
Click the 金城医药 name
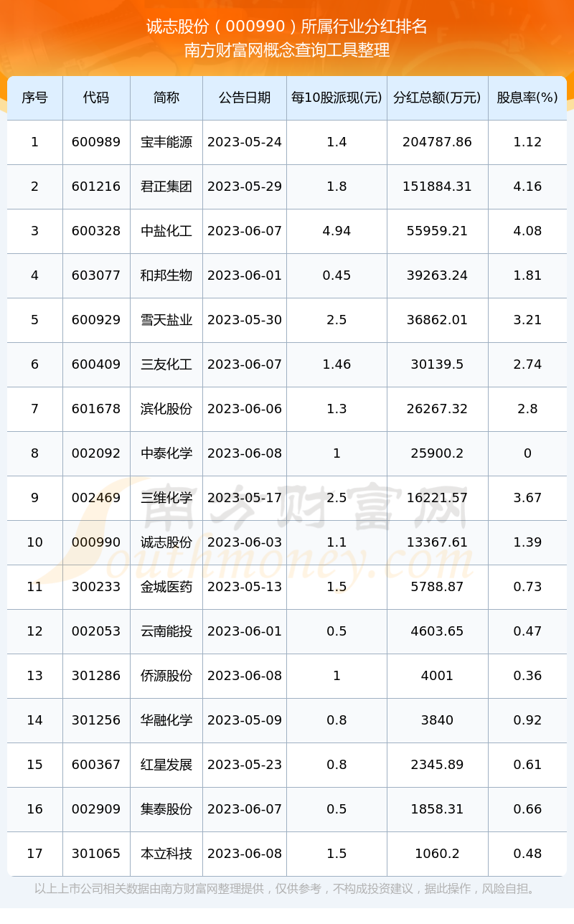point(166,587)
